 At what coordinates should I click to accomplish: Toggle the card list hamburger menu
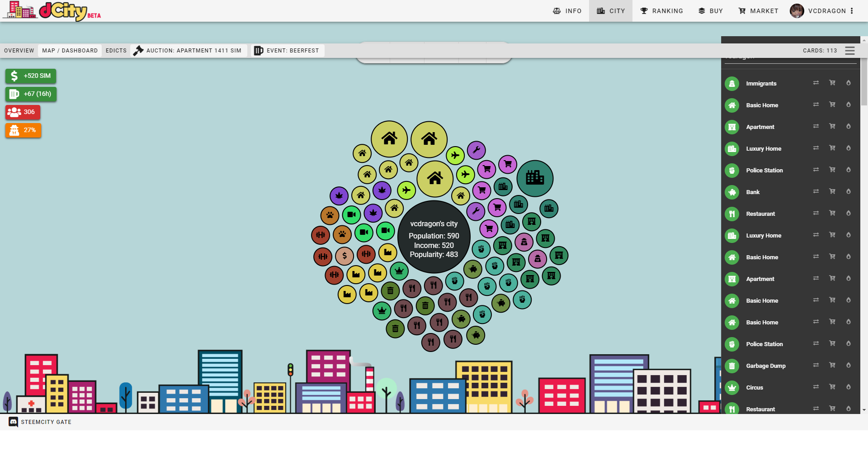(850, 51)
